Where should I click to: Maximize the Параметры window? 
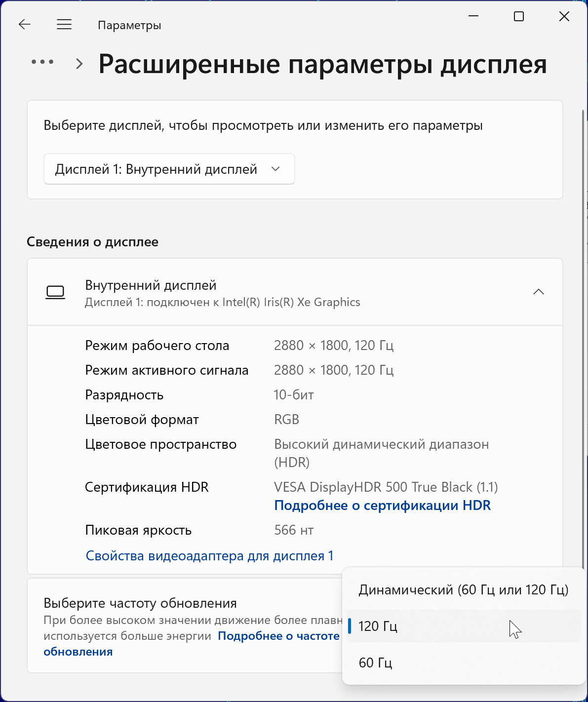click(x=519, y=16)
